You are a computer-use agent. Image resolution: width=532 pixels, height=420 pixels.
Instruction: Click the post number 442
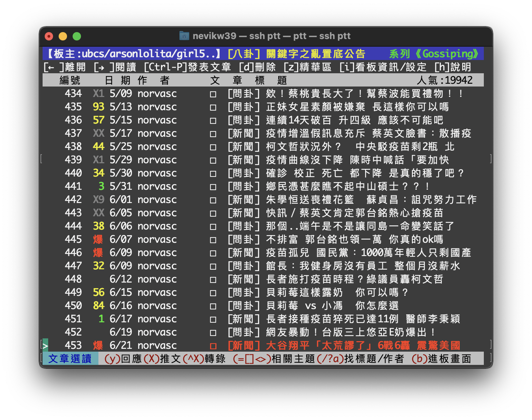click(73, 200)
